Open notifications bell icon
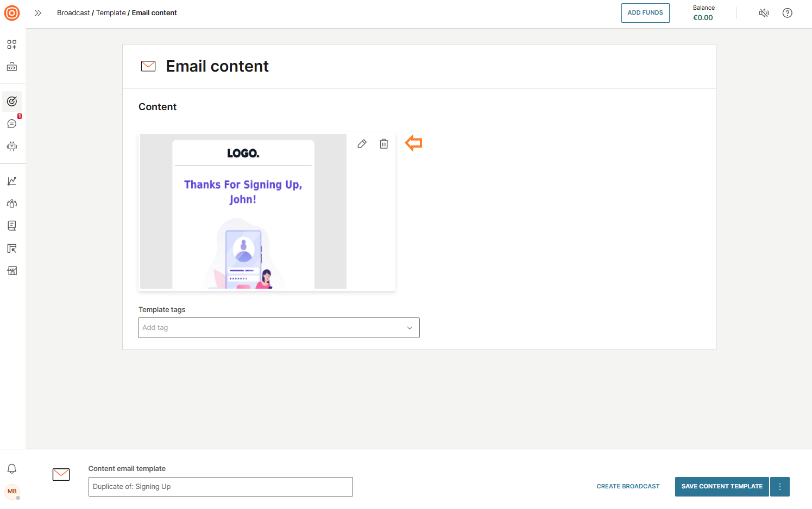 coord(12,469)
